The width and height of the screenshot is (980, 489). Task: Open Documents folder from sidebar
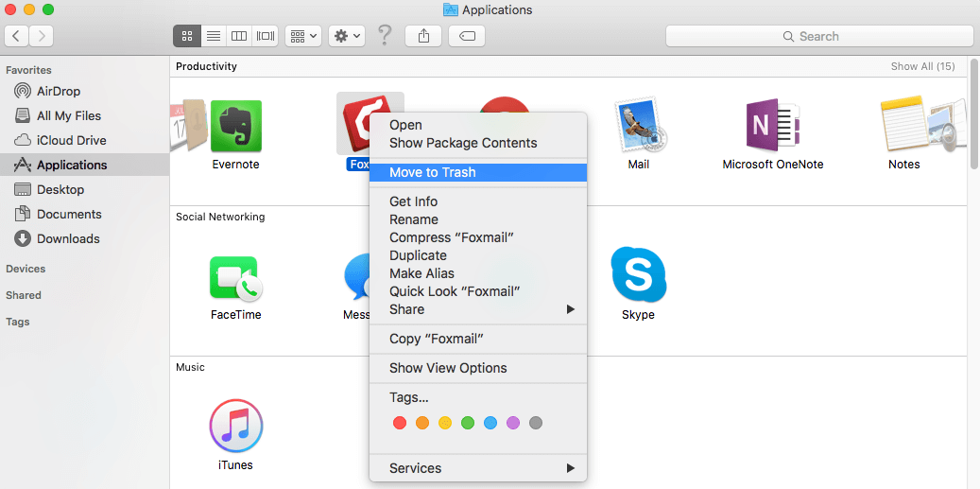[57, 214]
